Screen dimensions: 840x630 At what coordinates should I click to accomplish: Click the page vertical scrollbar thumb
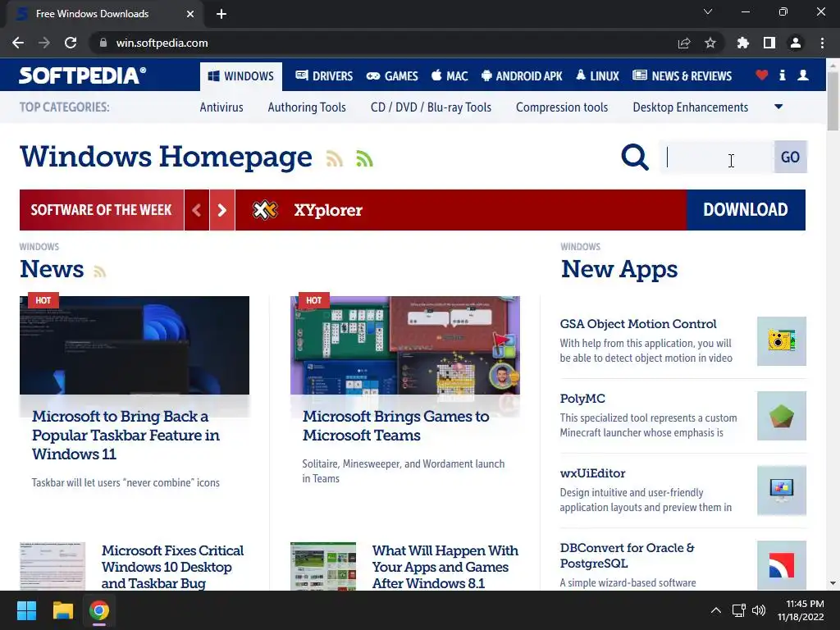(x=833, y=100)
